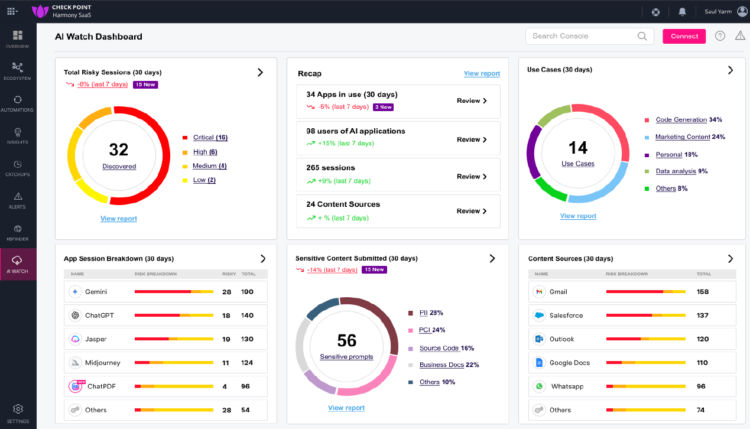Open the app grid menu icon
Screen dimensions: 750x429
pyautogui.click(x=12, y=12)
